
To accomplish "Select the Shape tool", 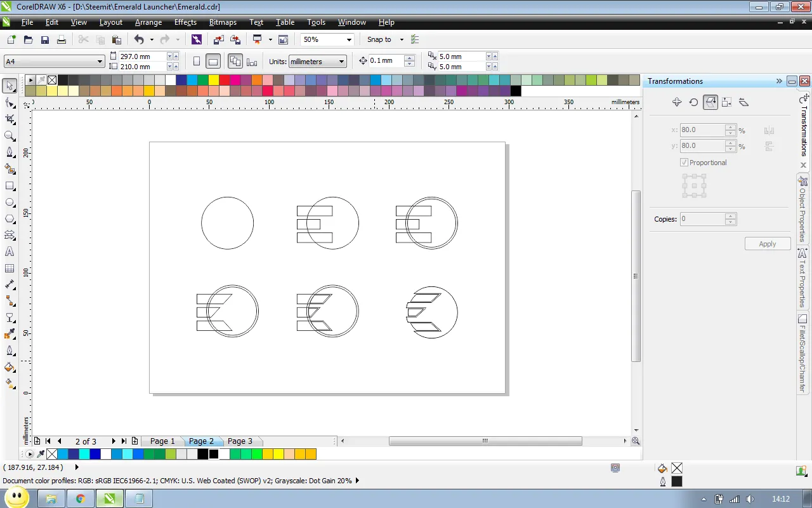I will (x=10, y=102).
